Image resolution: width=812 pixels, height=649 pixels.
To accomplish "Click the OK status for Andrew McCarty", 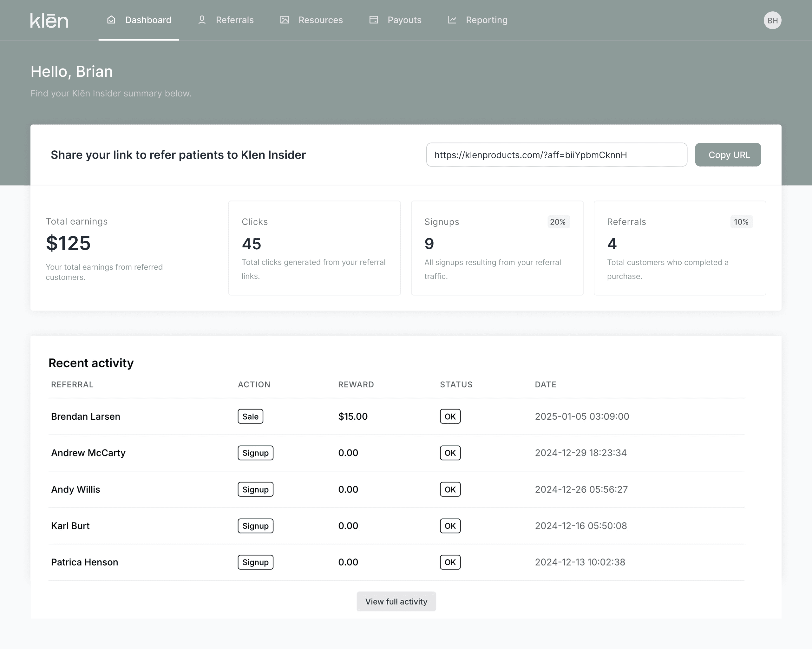I will coord(450,453).
